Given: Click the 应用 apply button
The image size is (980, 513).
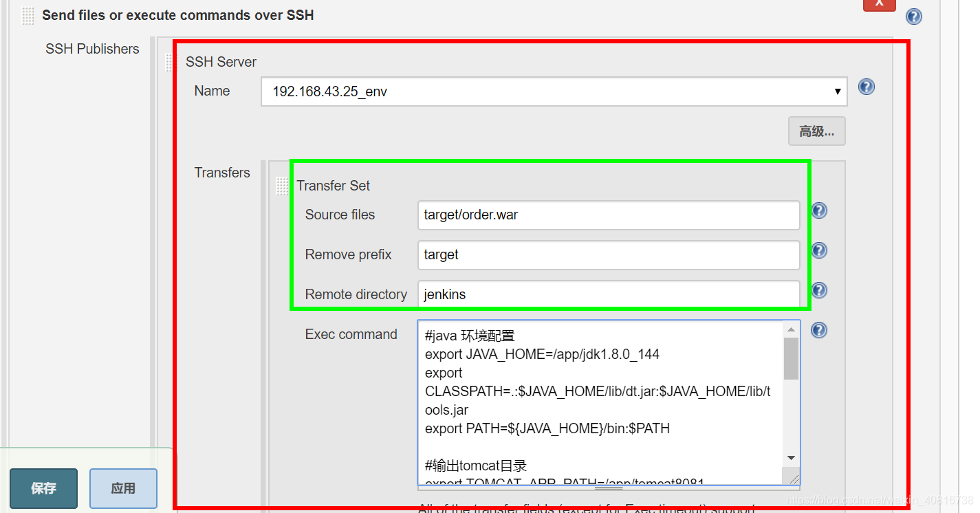Looking at the screenshot, I should (x=123, y=488).
